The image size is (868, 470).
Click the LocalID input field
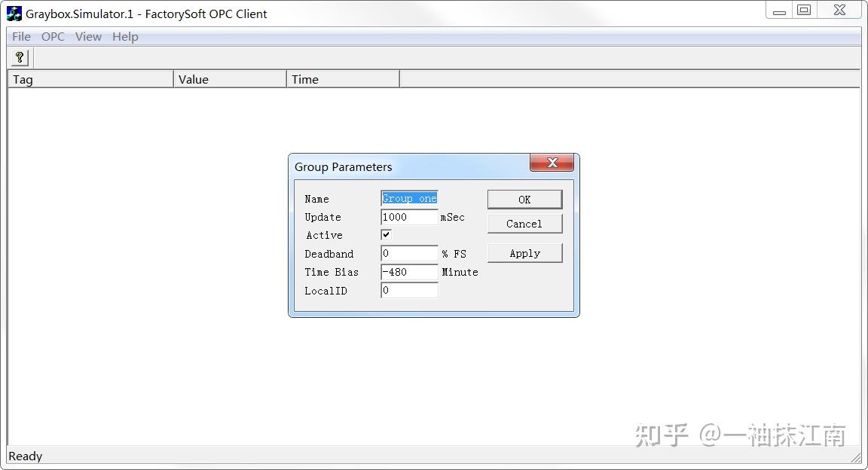pyautogui.click(x=408, y=290)
